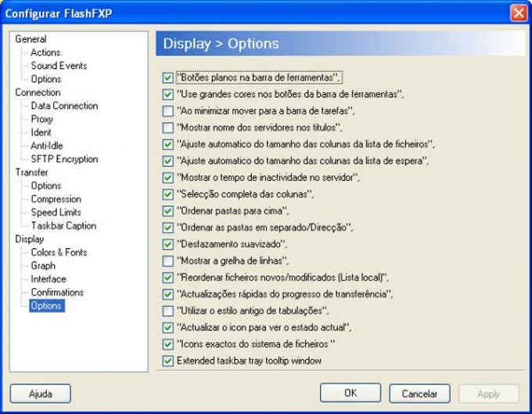Click the OK button

click(350, 393)
